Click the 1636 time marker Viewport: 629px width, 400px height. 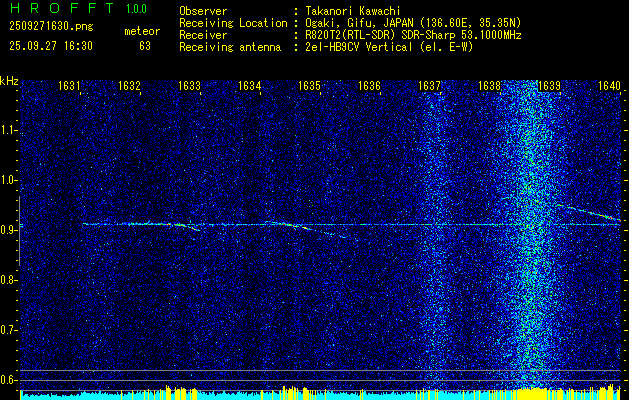[x=369, y=85]
